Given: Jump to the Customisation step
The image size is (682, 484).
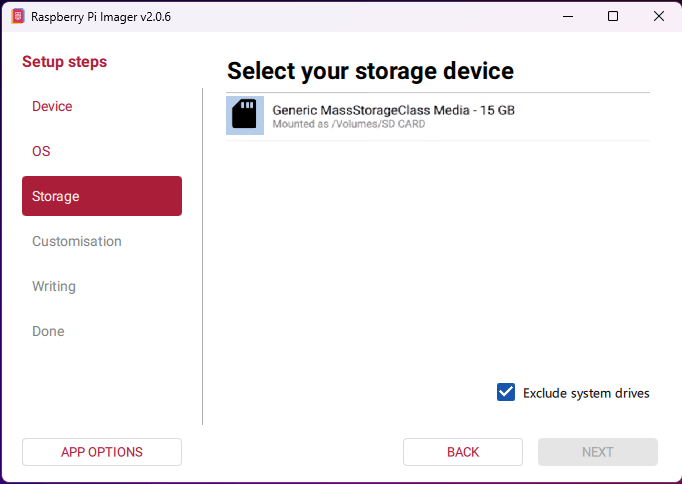Looking at the screenshot, I should pyautogui.click(x=77, y=241).
